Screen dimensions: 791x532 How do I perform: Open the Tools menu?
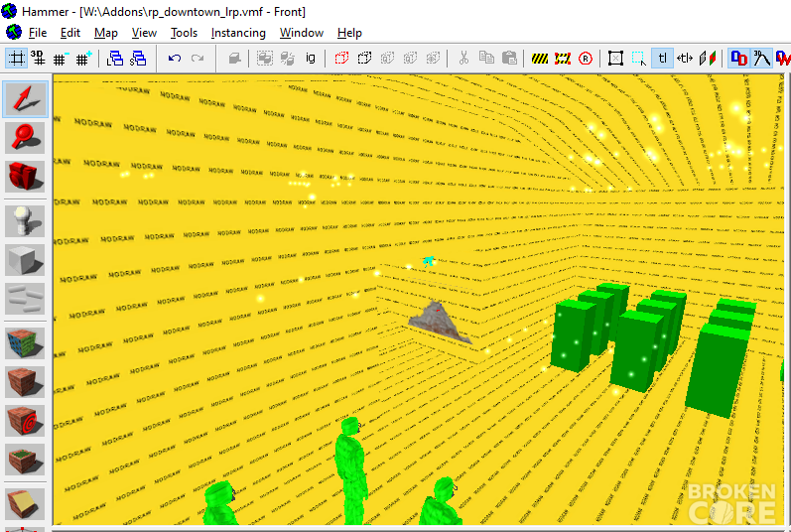[x=184, y=33]
